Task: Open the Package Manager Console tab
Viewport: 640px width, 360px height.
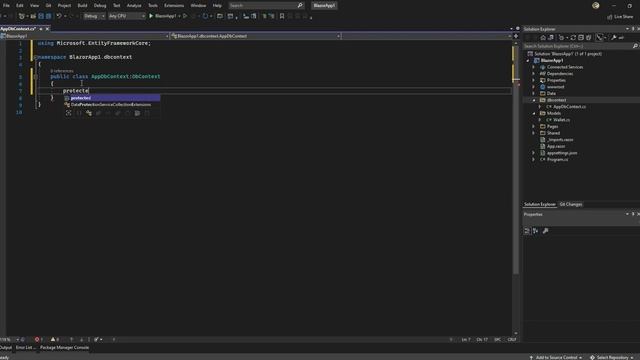Action: 64,347
